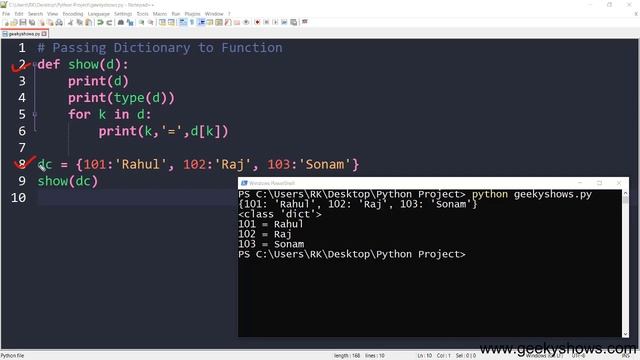640x360 pixels.
Task: Open the Encoding menu
Action: tap(73, 14)
